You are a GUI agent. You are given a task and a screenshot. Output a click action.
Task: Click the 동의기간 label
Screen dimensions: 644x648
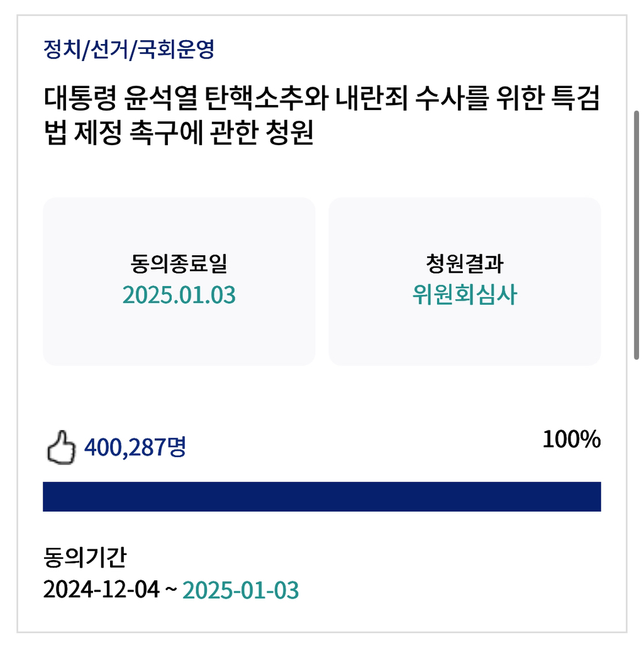pos(85,557)
